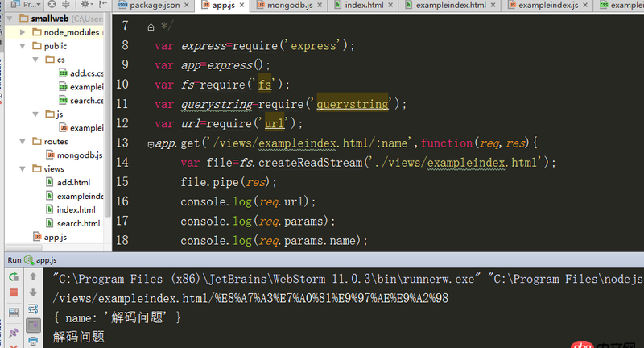The height and width of the screenshot is (348, 644).
Task: Toggle scroll-to-end in the Run console
Action: click(33, 325)
